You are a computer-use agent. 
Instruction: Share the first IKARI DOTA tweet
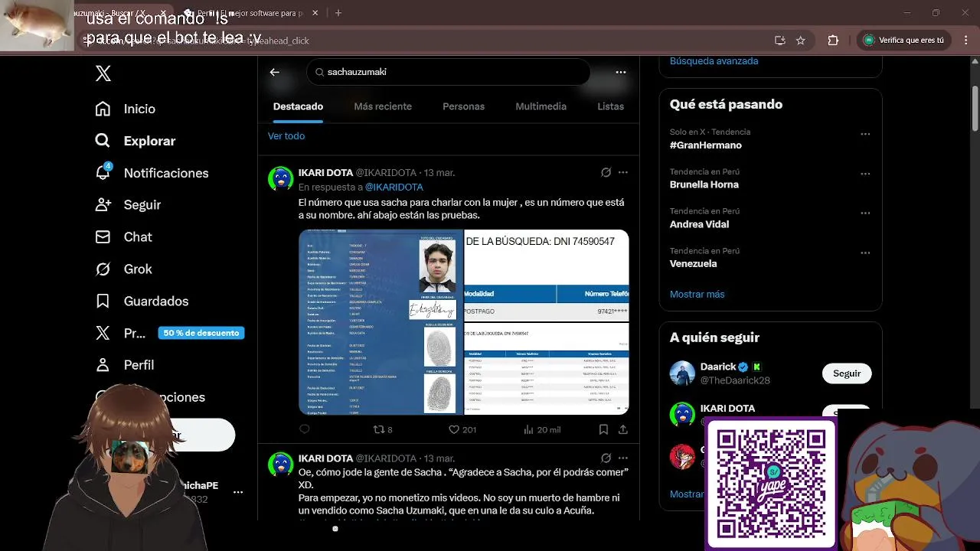coord(623,429)
